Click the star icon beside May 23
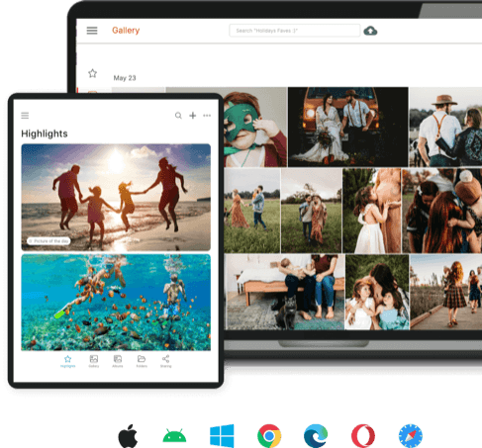 (93, 73)
